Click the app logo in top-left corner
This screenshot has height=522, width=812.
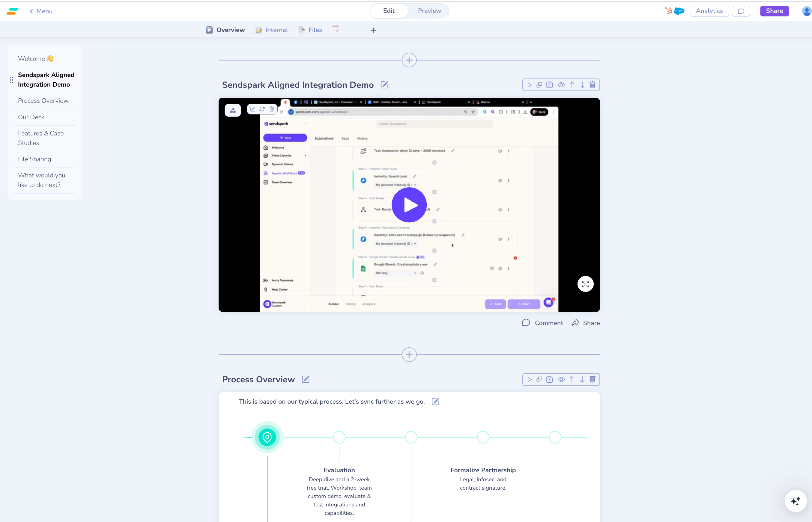tap(12, 11)
